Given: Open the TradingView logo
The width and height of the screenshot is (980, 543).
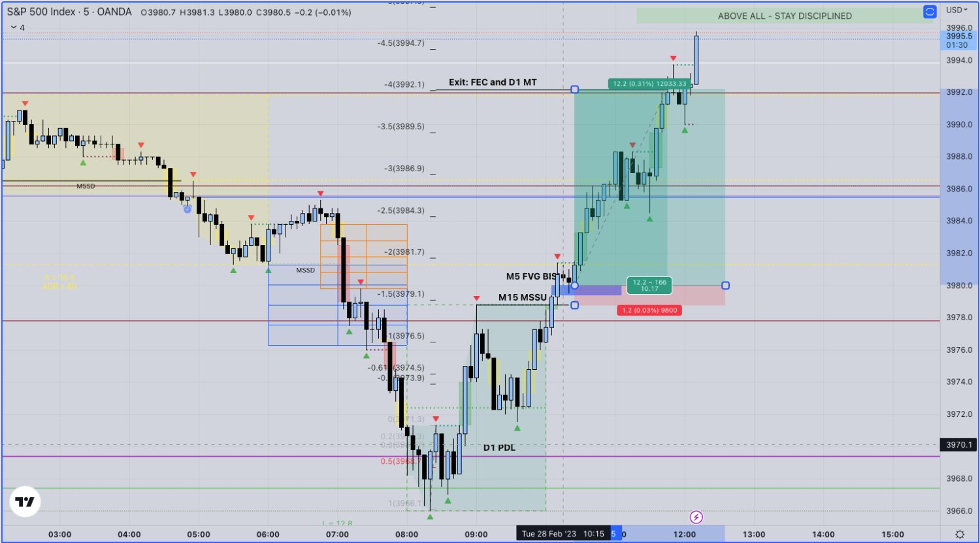Looking at the screenshot, I should coord(25,502).
